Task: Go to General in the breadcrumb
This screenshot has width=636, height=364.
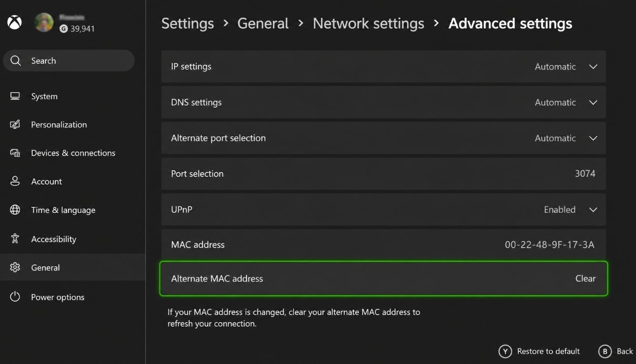Action: (x=263, y=23)
